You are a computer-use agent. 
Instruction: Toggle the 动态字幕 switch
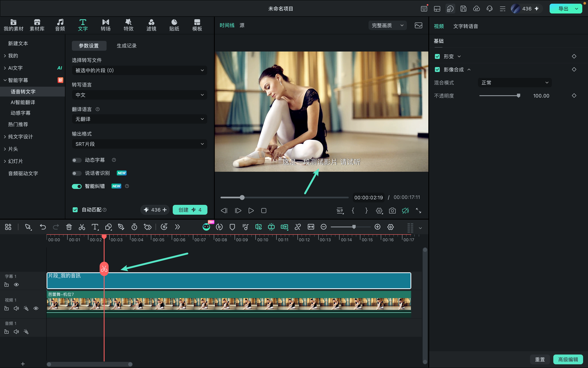(77, 160)
